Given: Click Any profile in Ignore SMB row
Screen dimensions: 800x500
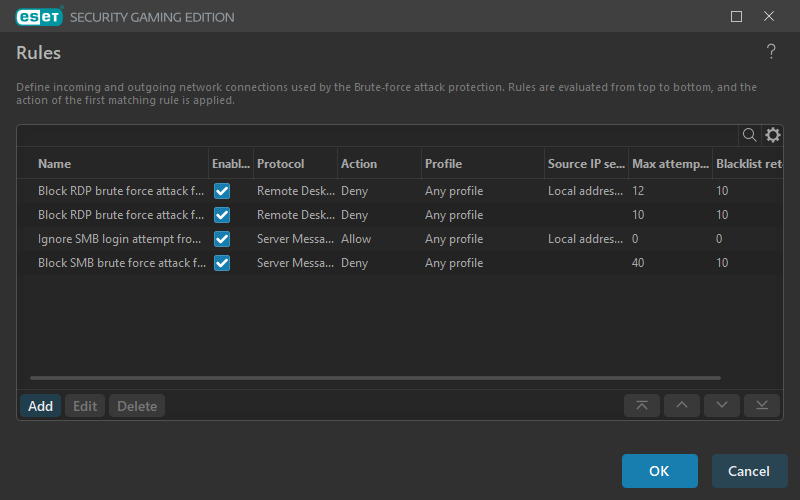Looking at the screenshot, I should tap(454, 239).
